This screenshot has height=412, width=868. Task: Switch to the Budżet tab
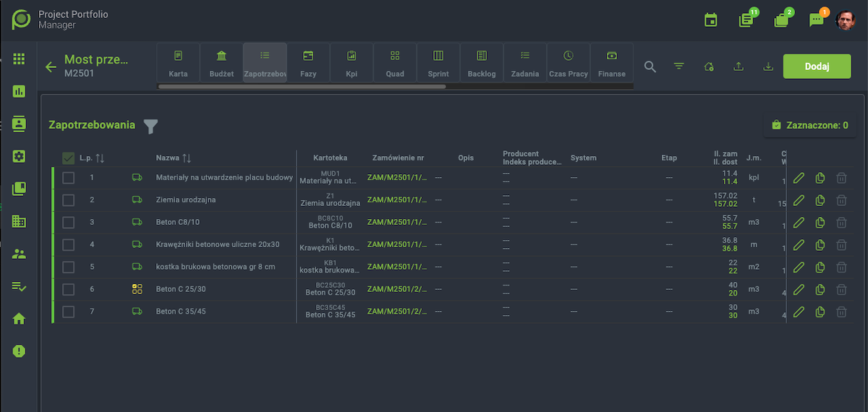point(221,63)
